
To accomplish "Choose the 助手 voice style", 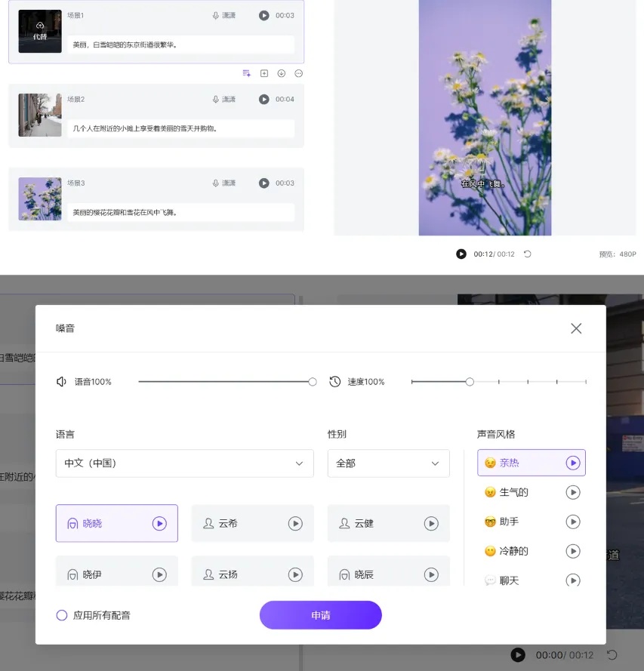I will (x=532, y=522).
